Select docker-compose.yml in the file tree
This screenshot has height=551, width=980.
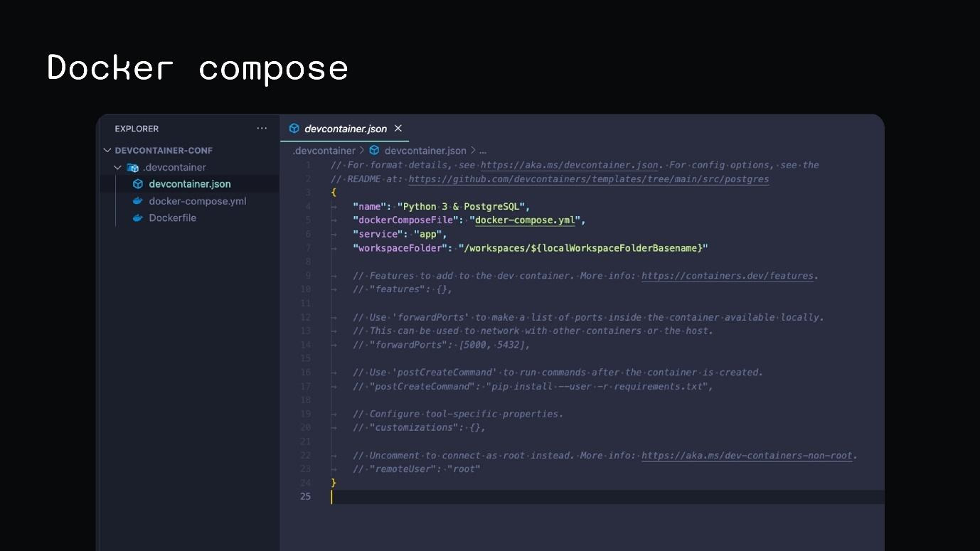click(x=198, y=200)
